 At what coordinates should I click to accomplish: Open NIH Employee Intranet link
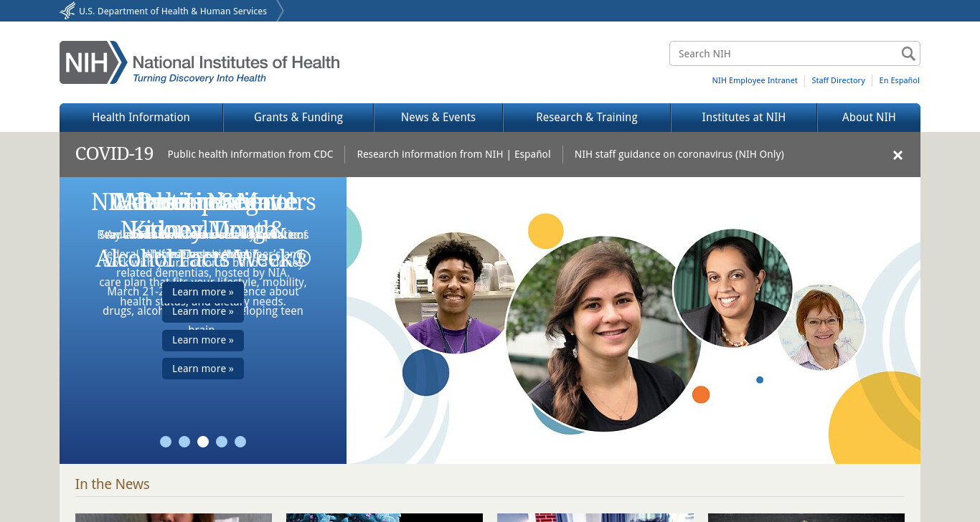[755, 80]
